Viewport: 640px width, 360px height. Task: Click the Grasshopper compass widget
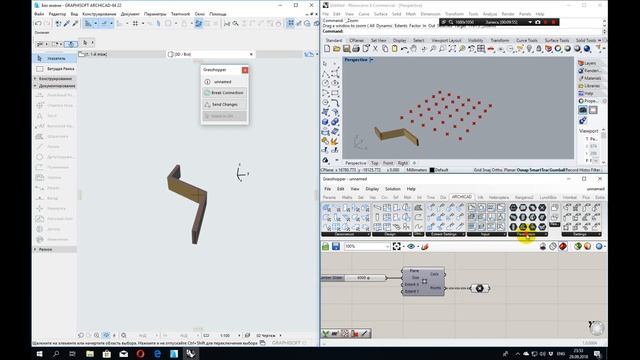click(x=596, y=327)
